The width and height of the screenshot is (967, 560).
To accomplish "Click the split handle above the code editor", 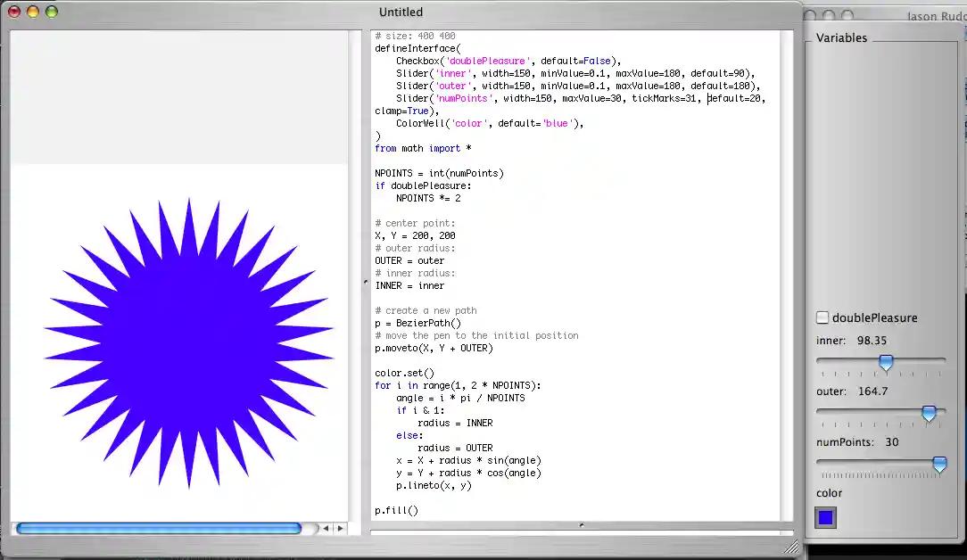I will point(581,525).
